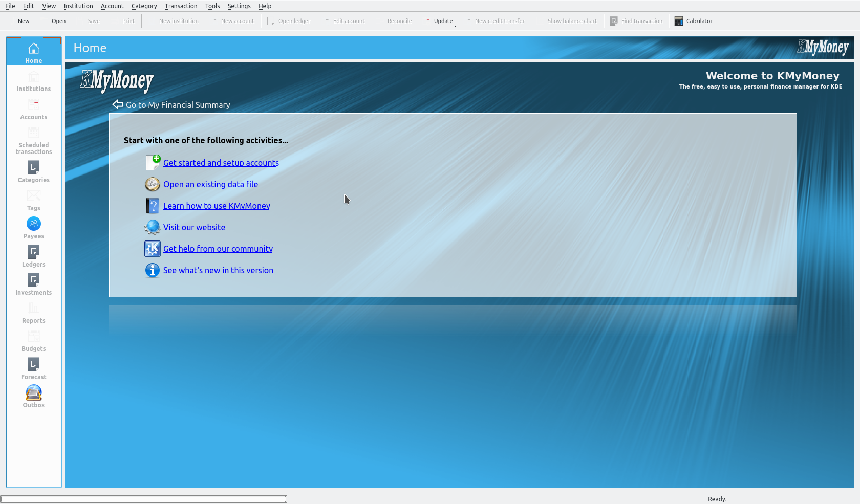Click the Print toolbar button
The image size is (860, 504).
123,21
